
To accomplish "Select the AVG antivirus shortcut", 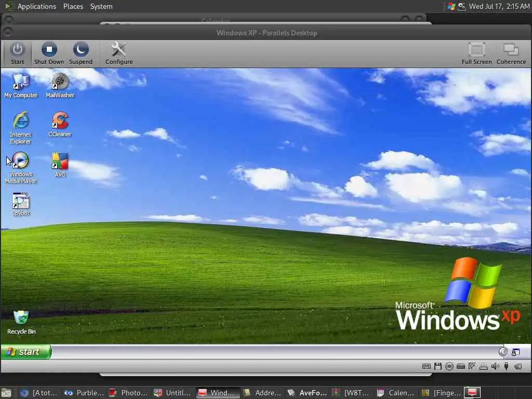I will 60,165.
